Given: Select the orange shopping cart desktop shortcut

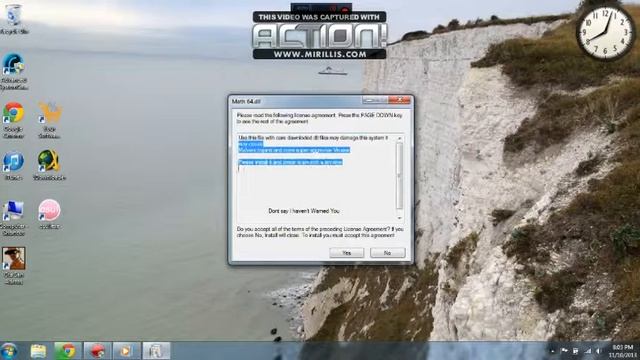Looking at the screenshot, I should pyautogui.click(x=50, y=120).
